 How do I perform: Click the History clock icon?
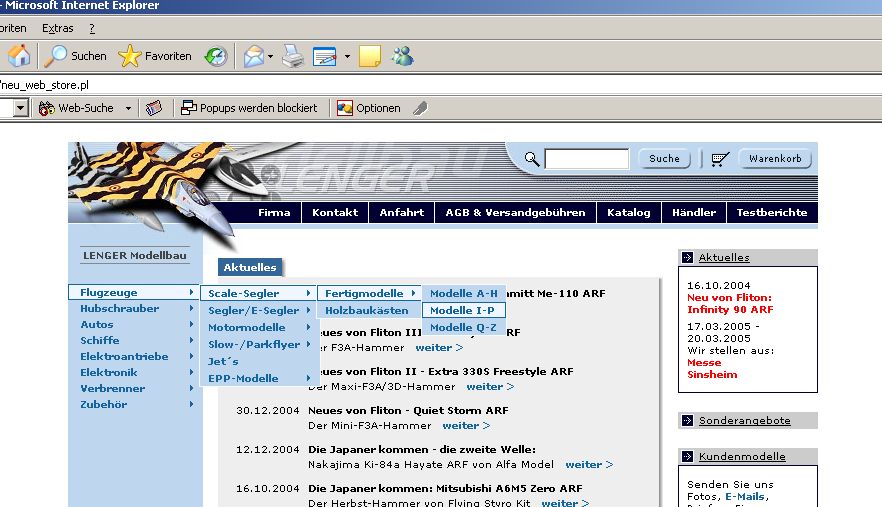point(215,56)
